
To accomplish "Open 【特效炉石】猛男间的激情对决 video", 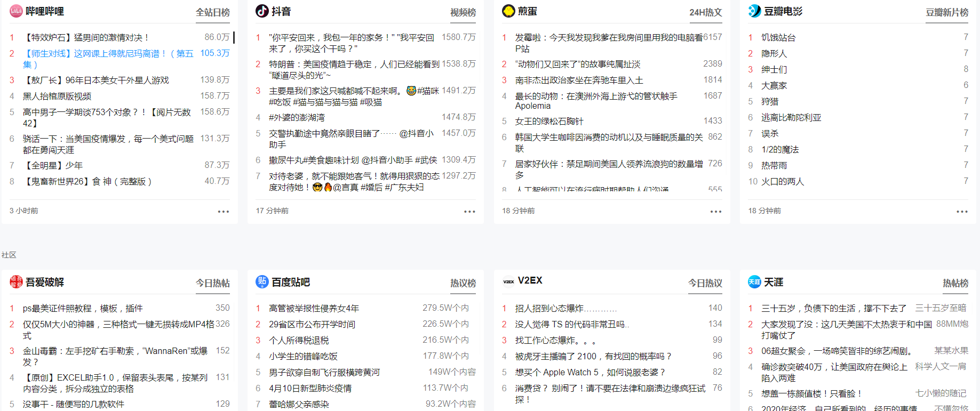I will click(85, 37).
